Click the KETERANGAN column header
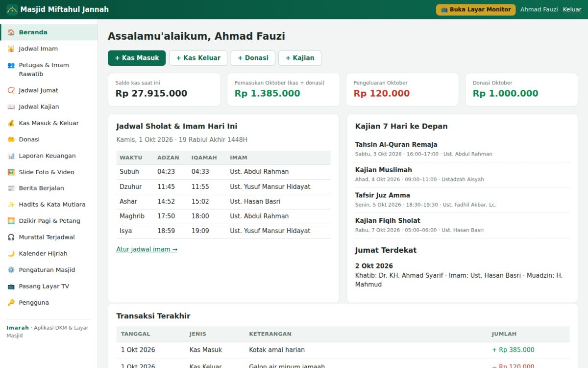The image size is (588, 368). click(270, 334)
